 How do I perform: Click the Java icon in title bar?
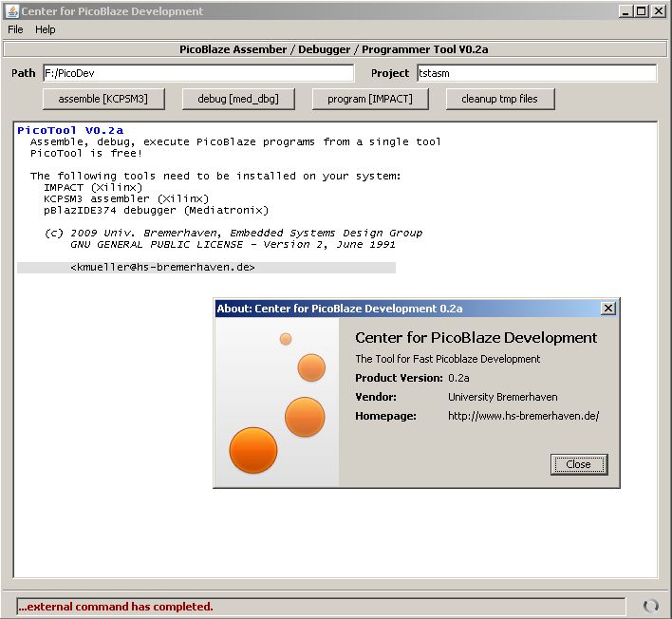click(12, 11)
